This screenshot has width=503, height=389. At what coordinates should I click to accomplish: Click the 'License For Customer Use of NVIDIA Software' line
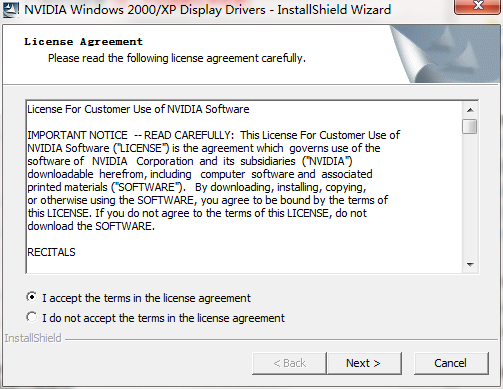(x=138, y=109)
